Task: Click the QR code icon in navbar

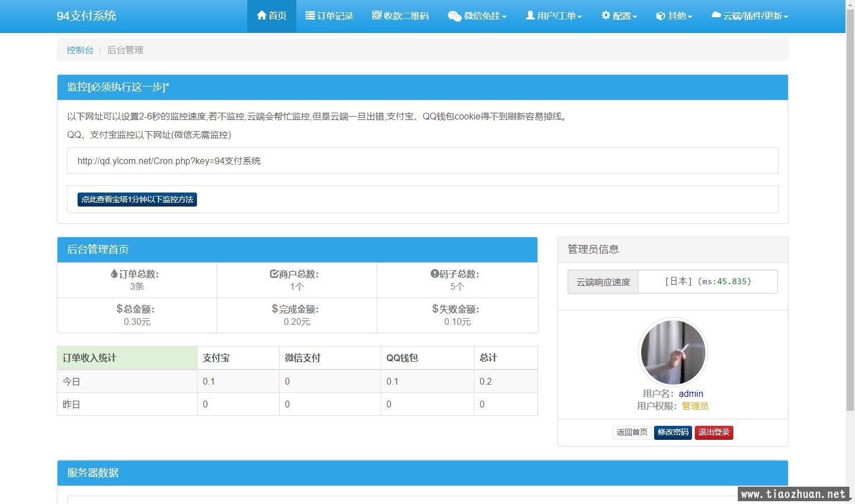Action: click(377, 16)
